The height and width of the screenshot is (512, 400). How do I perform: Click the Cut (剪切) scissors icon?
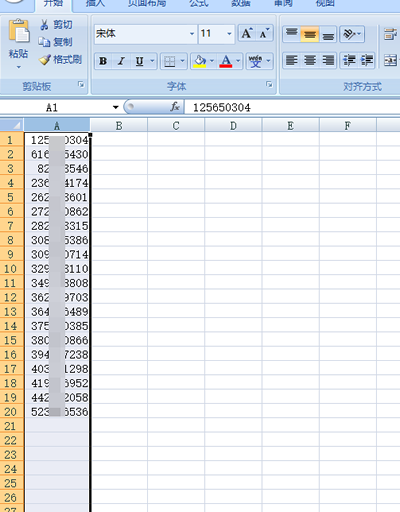tap(44, 25)
